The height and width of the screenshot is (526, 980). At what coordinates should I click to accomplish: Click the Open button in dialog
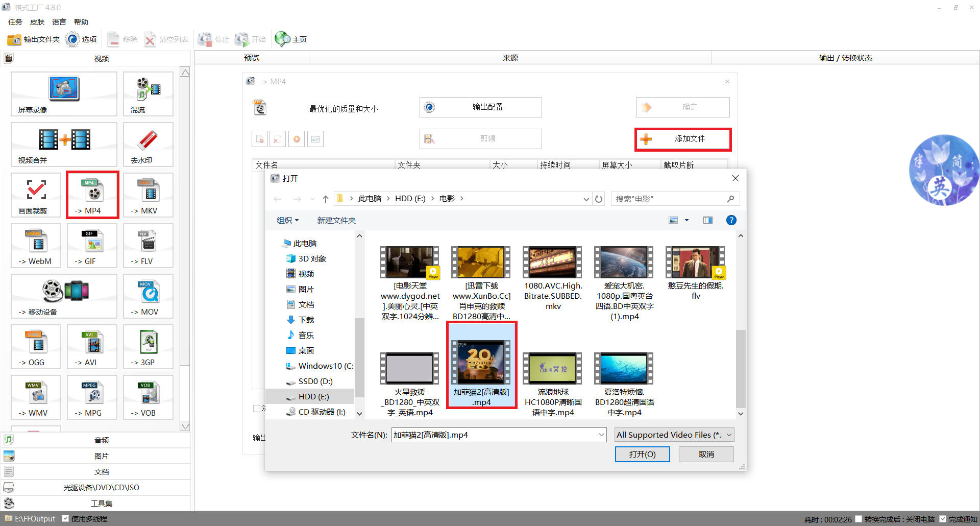pos(642,454)
